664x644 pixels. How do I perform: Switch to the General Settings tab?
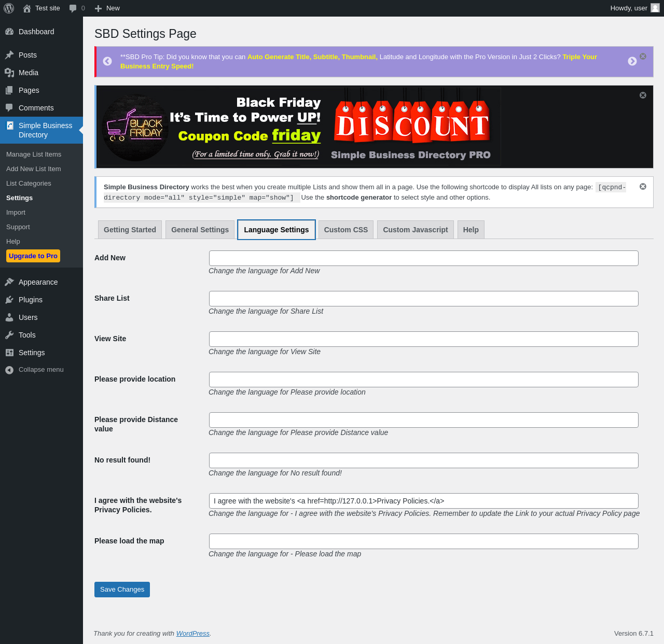(200, 230)
